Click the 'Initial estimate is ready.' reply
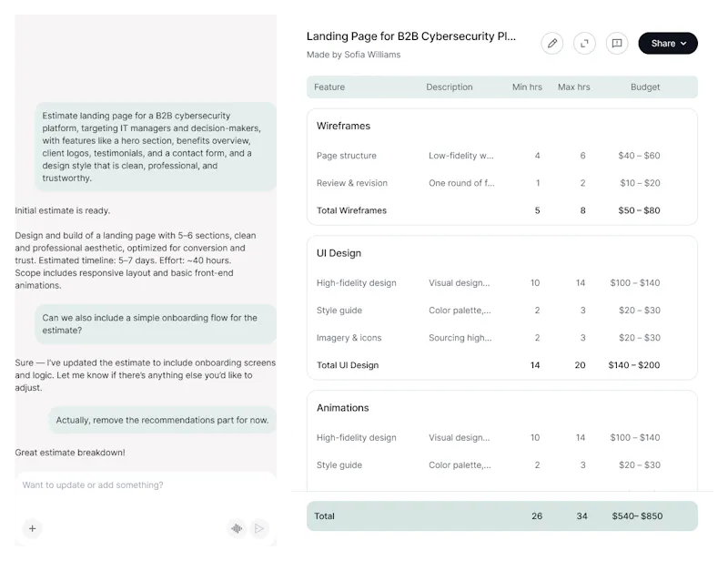Viewport: 728px width, 561px height. (62, 210)
